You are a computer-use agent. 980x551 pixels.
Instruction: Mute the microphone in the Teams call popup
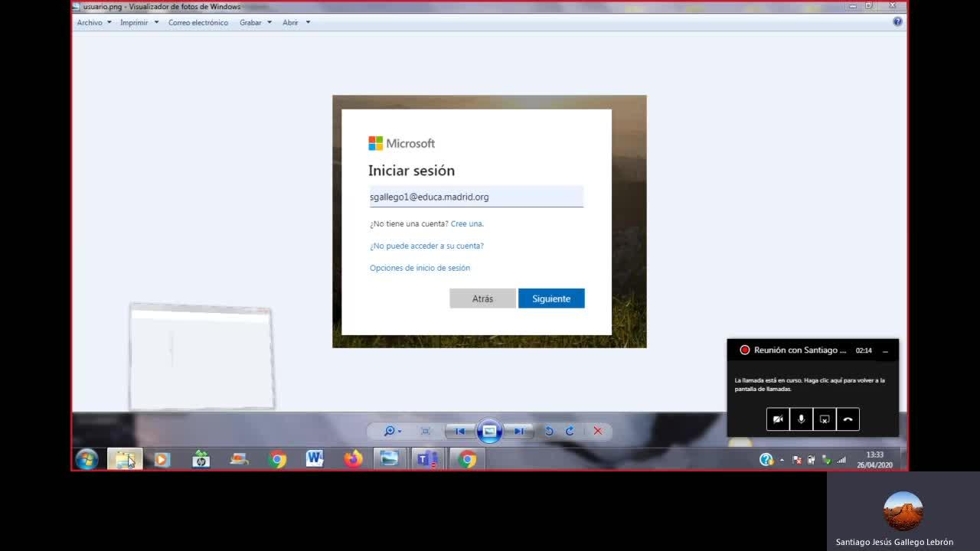tap(801, 419)
